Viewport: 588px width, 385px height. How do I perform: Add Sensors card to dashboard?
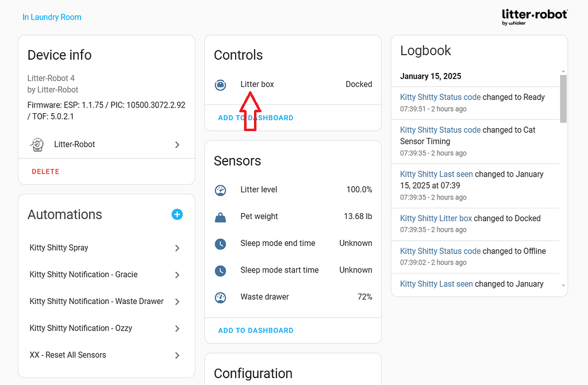[255, 330]
